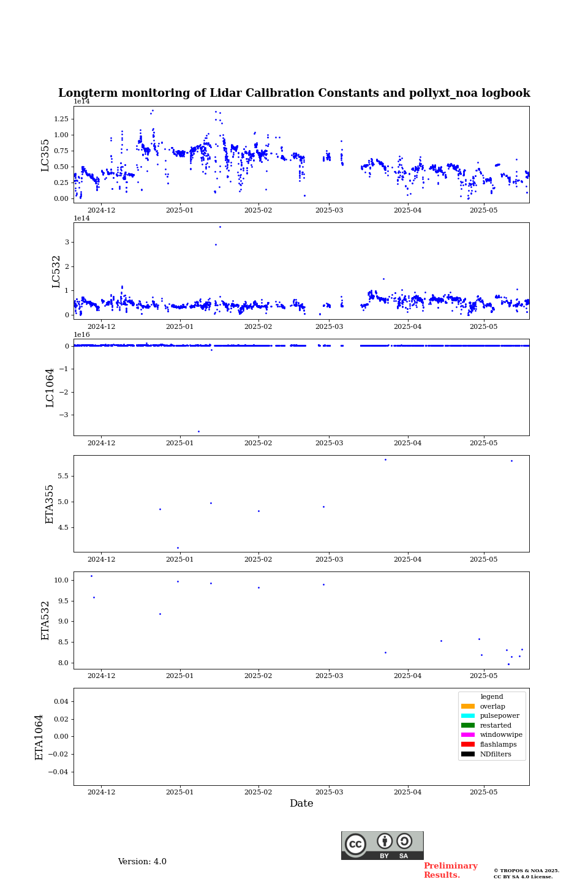Pick the black NDfilters legend swatch
The width and height of the screenshot is (588, 882).
click(468, 754)
